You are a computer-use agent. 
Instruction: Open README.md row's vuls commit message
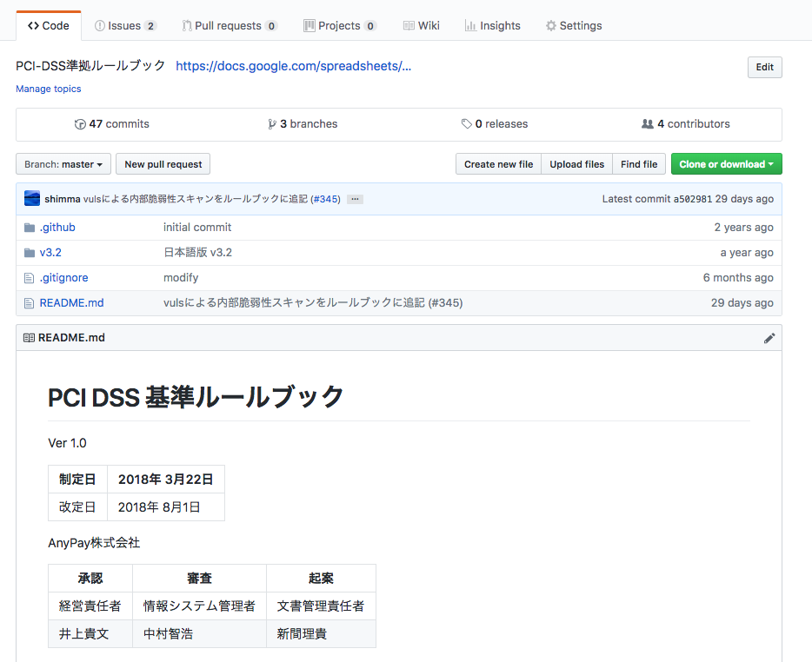313,303
